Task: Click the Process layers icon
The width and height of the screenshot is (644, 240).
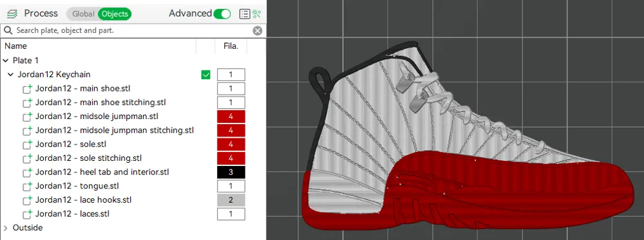Action: pyautogui.click(x=12, y=14)
